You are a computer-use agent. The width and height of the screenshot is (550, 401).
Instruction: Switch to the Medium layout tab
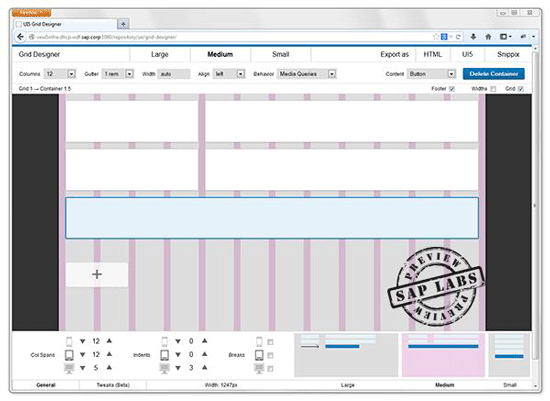pyautogui.click(x=220, y=54)
